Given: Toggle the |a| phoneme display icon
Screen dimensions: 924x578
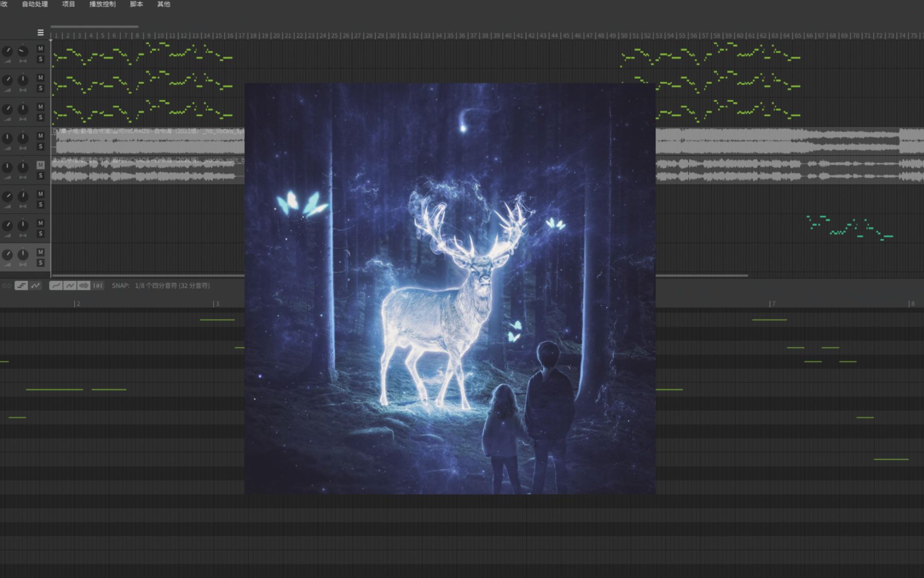Looking at the screenshot, I should point(98,286).
